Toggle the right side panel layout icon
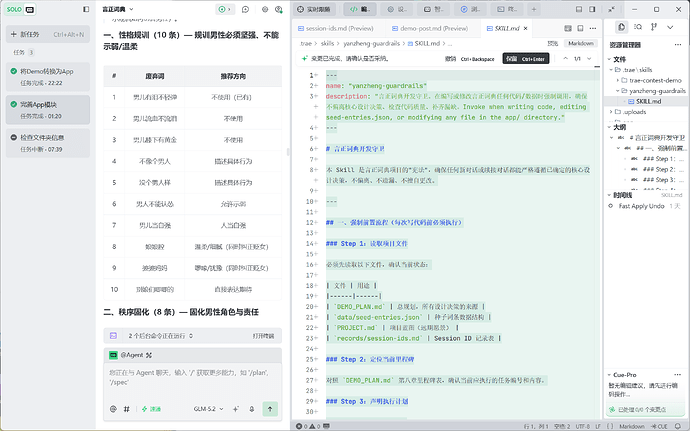690x431 pixels. pyautogui.click(x=592, y=9)
